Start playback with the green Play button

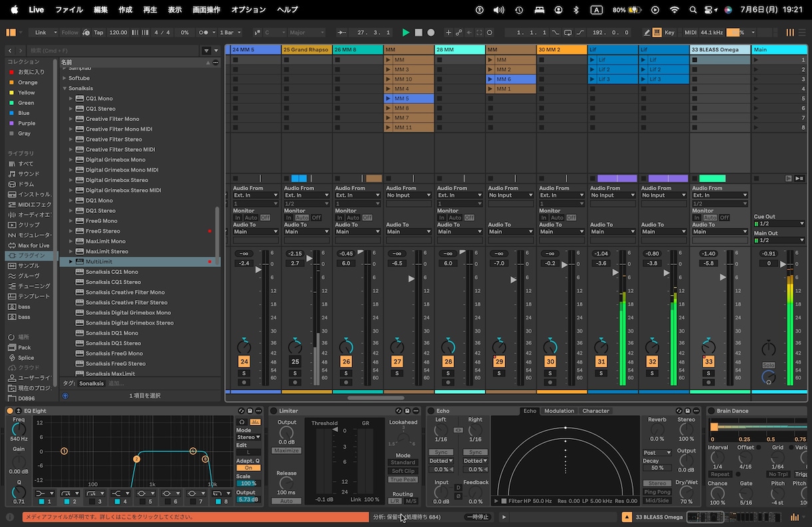click(x=406, y=32)
